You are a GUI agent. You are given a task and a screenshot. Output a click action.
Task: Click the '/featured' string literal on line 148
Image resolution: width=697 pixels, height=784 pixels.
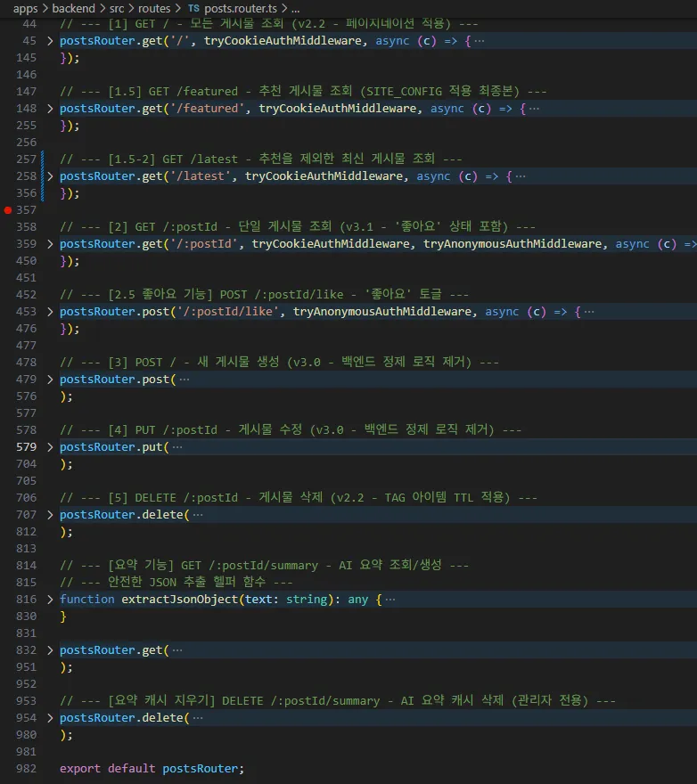(207, 109)
